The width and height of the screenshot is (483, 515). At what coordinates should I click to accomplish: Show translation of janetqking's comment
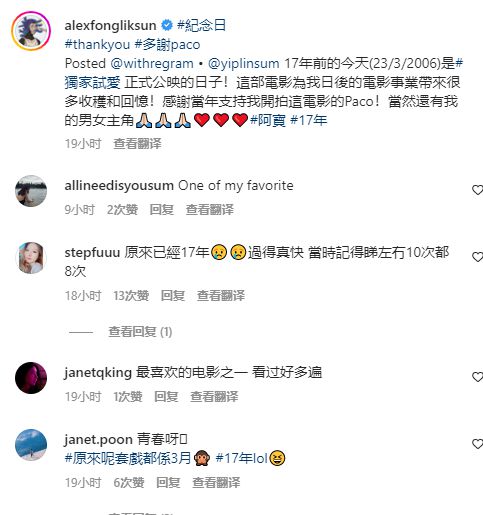214,396
